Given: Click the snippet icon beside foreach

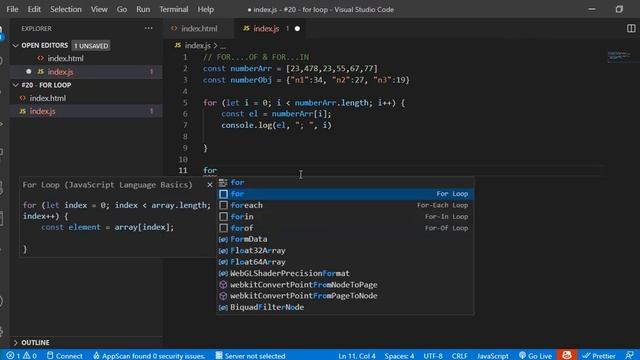Looking at the screenshot, I should tap(223, 205).
